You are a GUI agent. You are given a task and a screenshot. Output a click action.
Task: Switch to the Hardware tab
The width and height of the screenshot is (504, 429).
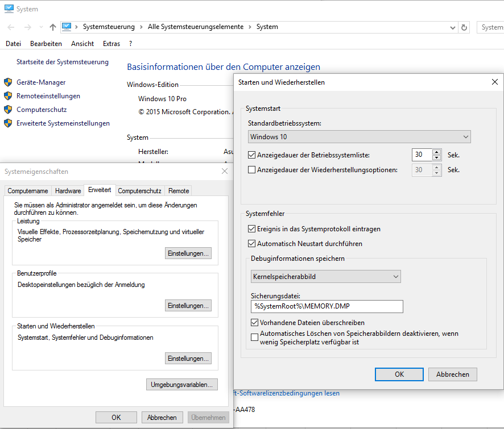pos(68,191)
